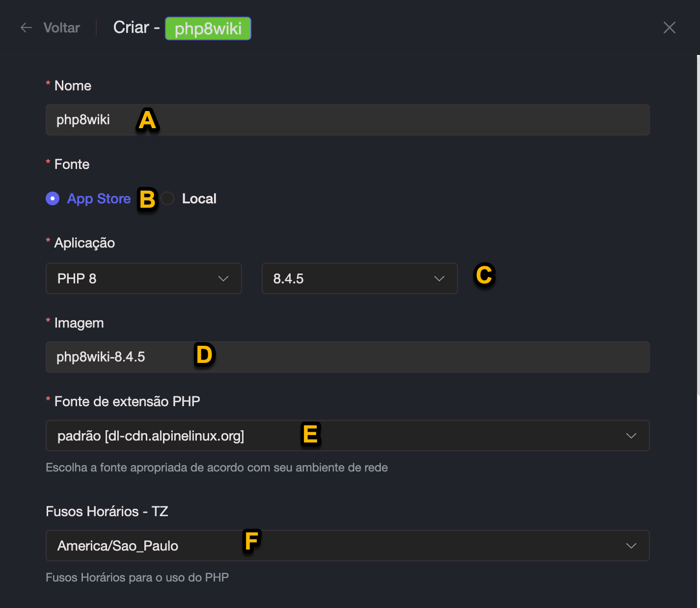Close the Criar dialog with the X
The image size is (700, 608).
(x=669, y=28)
